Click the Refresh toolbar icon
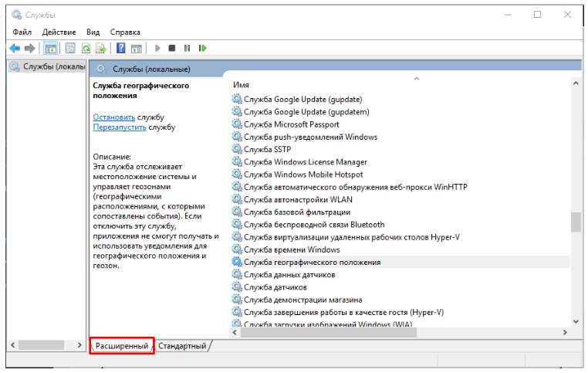The image size is (588, 373). tap(85, 48)
